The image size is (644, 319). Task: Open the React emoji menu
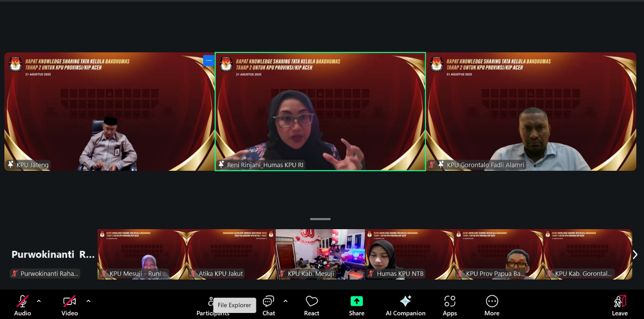(x=312, y=305)
